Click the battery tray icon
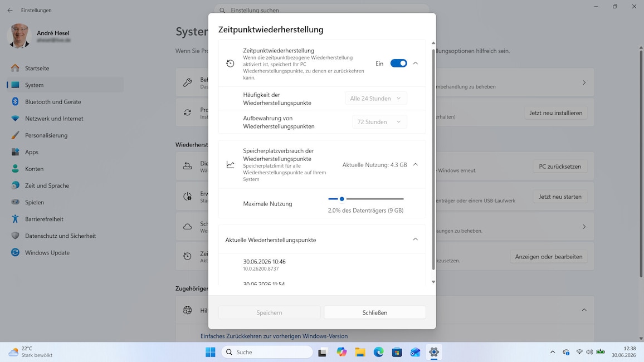 pyautogui.click(x=601, y=352)
